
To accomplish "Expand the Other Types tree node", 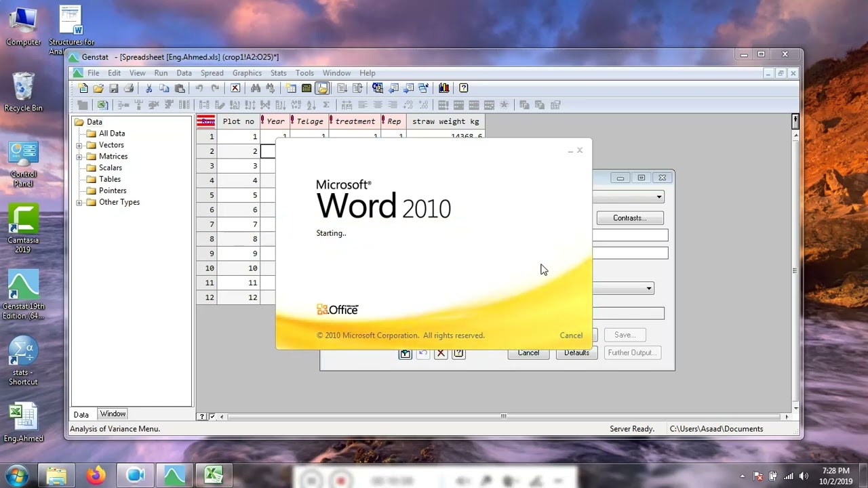I will click(x=79, y=202).
